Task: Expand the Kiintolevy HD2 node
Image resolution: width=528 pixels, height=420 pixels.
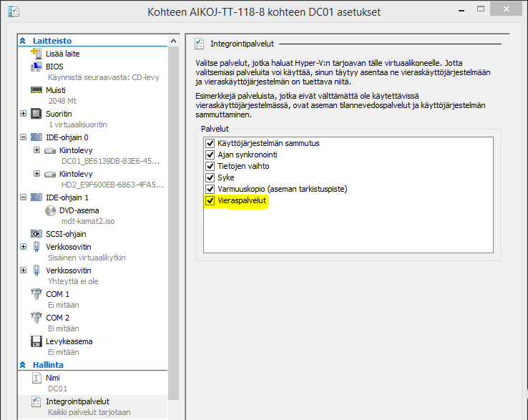Action: click(37, 173)
